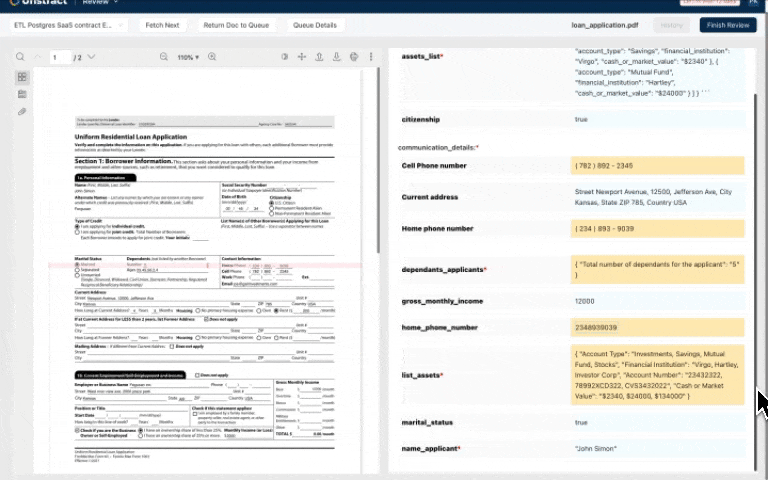
Task: Open the more options vertical dots menu
Action: point(370,57)
